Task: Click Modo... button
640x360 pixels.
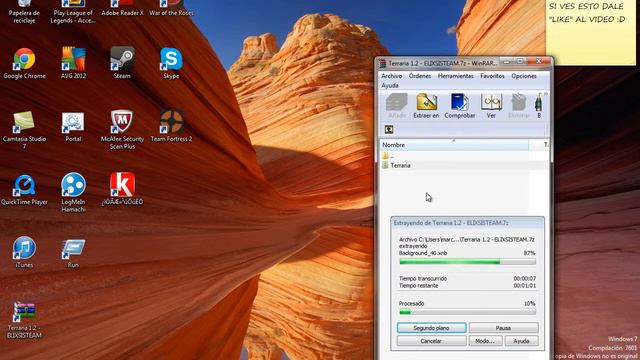Action: (485, 341)
